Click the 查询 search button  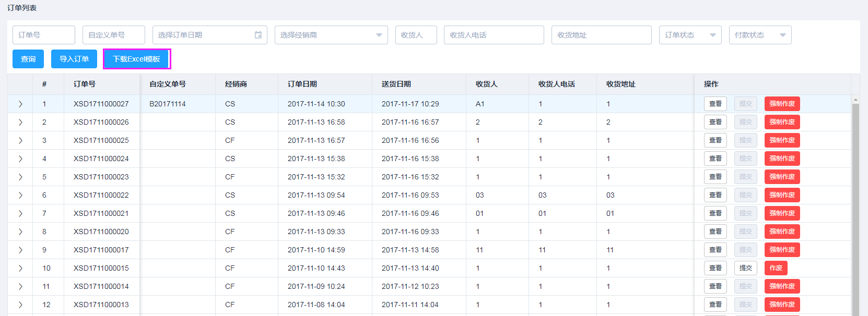tap(28, 59)
